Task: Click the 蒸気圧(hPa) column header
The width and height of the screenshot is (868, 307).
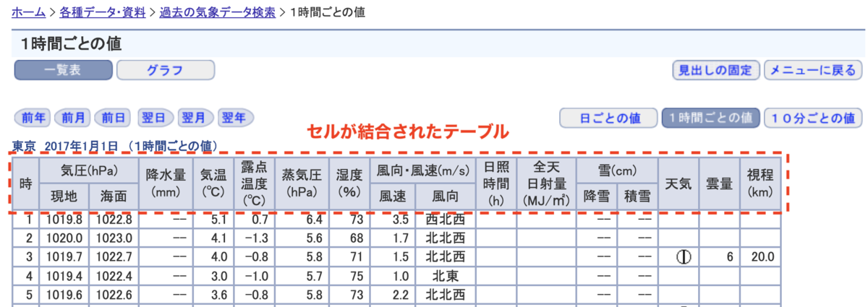Action: [x=302, y=184]
